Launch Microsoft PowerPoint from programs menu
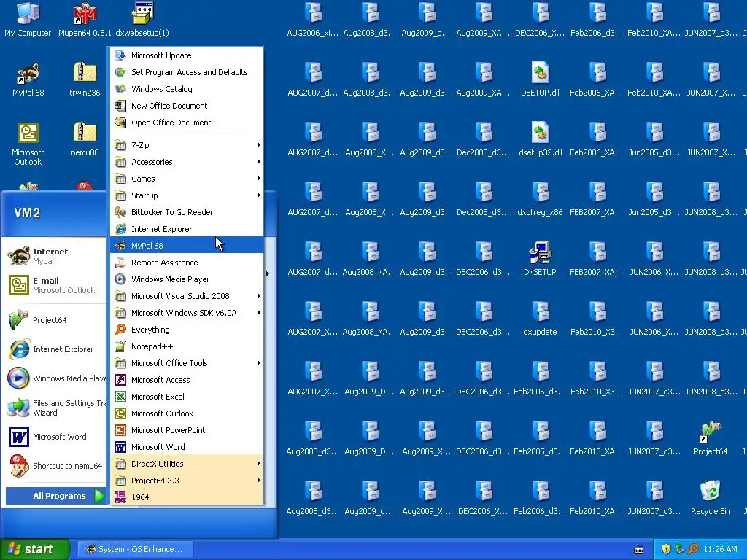The width and height of the screenshot is (747, 560). (187, 430)
